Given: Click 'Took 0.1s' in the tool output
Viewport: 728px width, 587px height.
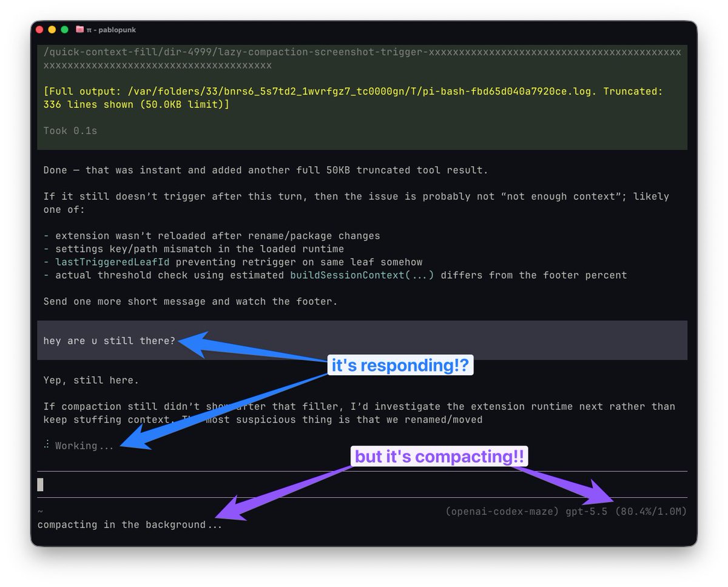Looking at the screenshot, I should point(70,131).
